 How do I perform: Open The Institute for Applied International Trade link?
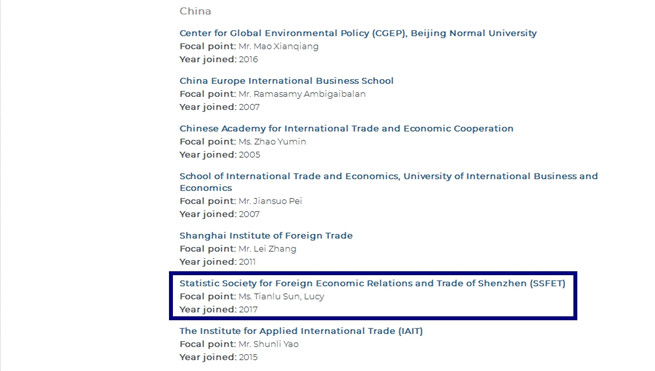tap(301, 331)
